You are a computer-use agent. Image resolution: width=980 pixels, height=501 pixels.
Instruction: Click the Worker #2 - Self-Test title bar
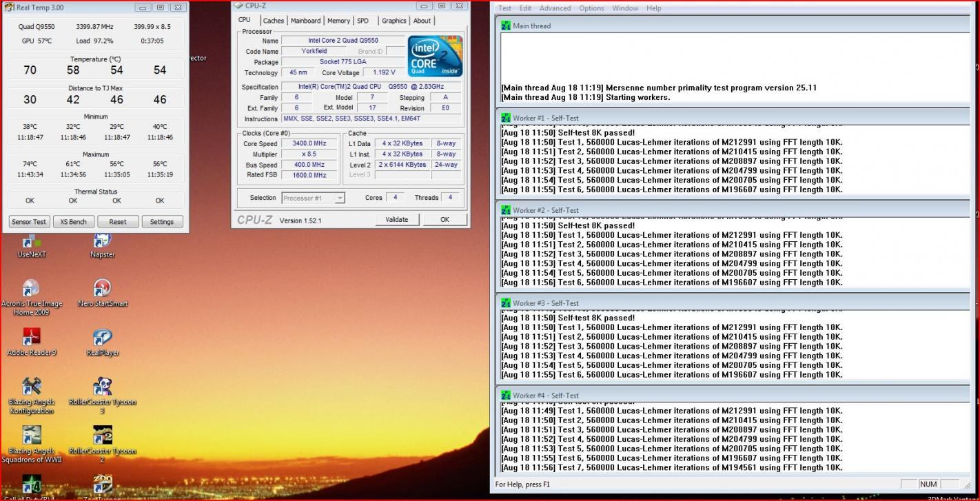[732, 210]
